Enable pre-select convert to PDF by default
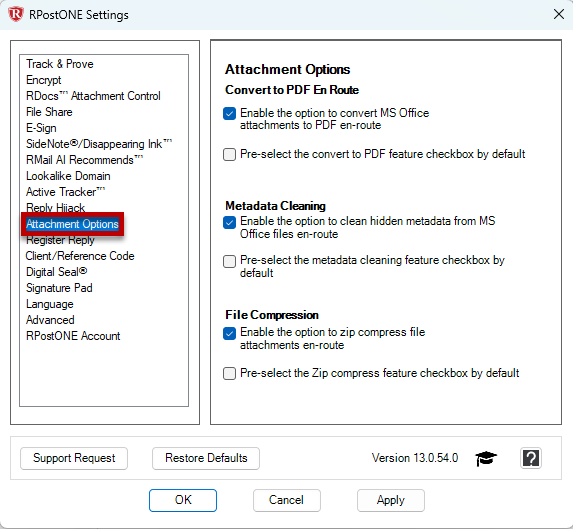The height and width of the screenshot is (529, 573). click(229, 154)
